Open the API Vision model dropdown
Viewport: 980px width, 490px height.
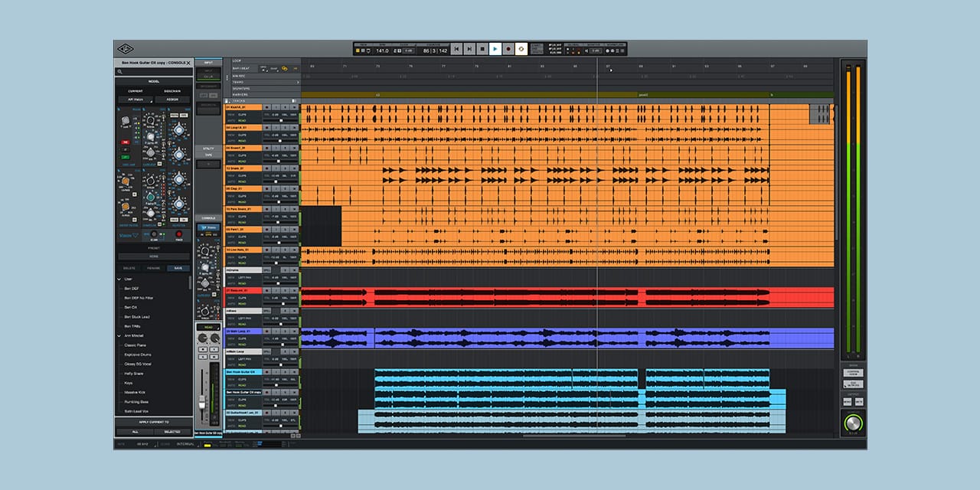[x=136, y=100]
